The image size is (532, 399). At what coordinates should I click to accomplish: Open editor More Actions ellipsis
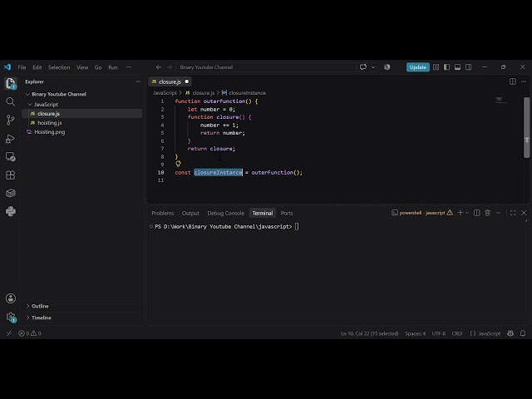click(x=524, y=81)
